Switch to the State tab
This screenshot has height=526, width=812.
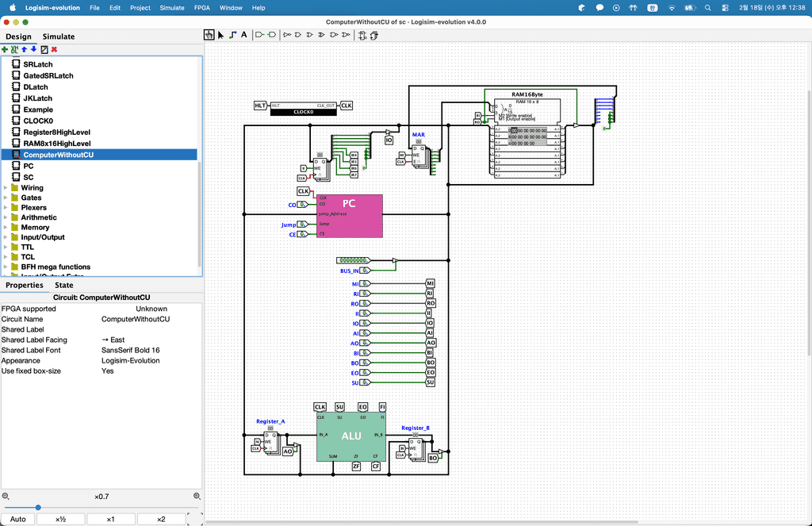(64, 285)
